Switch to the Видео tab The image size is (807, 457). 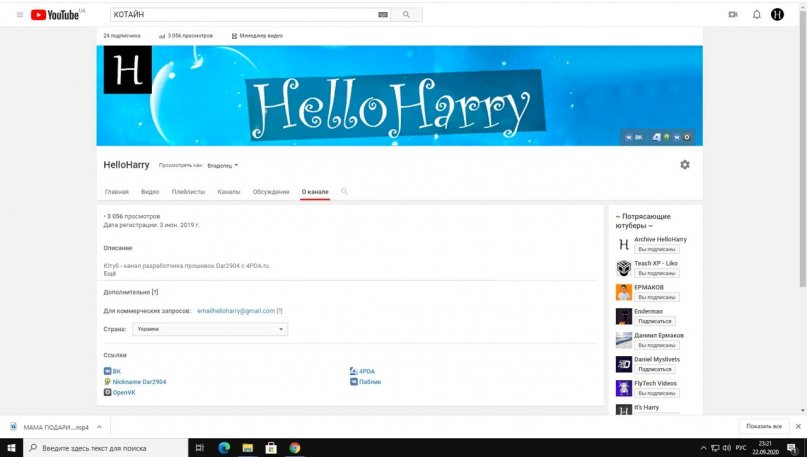[x=150, y=192]
